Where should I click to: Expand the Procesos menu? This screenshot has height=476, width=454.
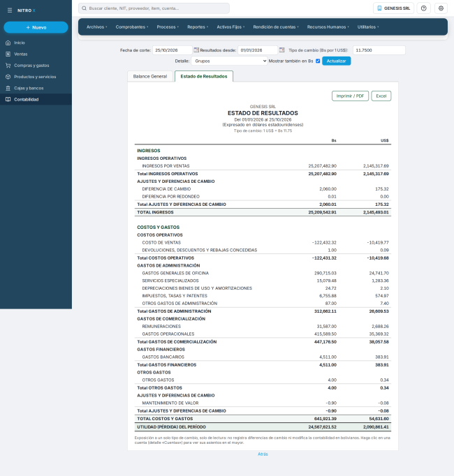tap(168, 27)
